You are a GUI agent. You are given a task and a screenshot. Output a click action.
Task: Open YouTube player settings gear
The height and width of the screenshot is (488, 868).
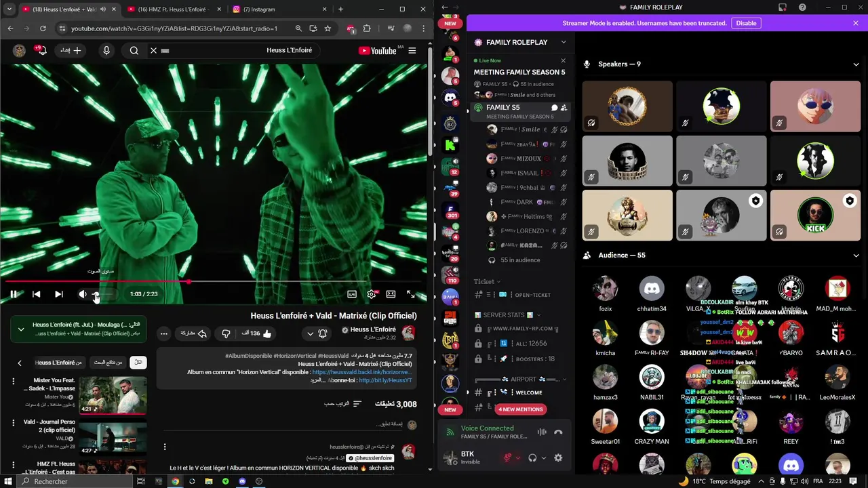pos(371,294)
